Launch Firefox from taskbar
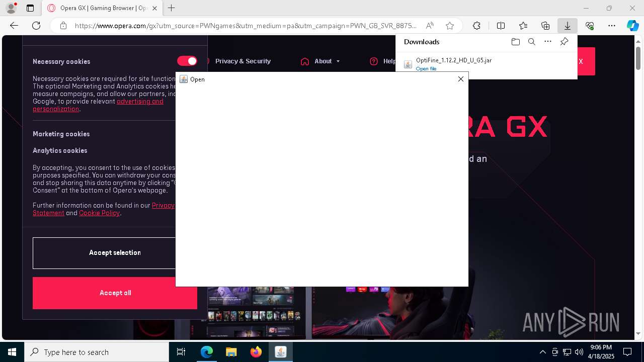 [256, 352]
